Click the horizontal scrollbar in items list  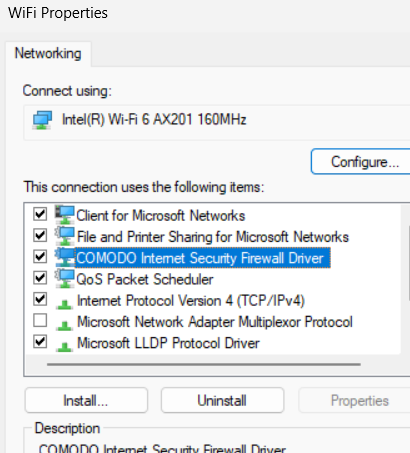point(204,365)
